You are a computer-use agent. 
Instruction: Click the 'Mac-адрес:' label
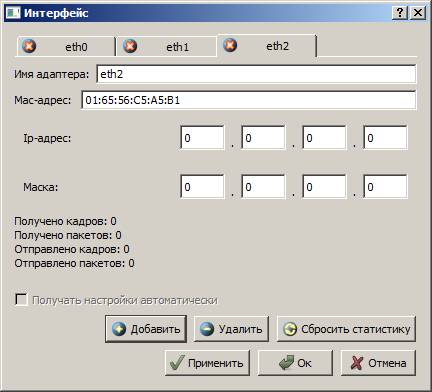pyautogui.click(x=43, y=100)
